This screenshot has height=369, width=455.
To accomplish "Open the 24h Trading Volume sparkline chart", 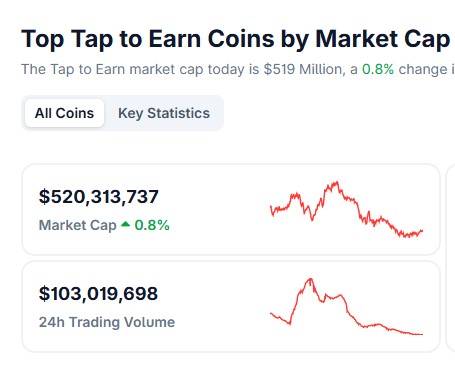I will click(x=346, y=306).
